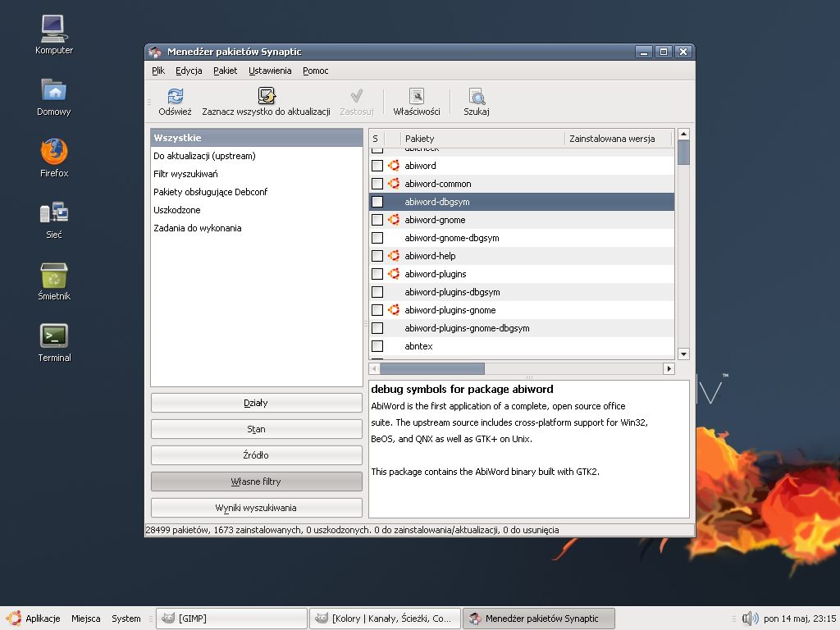Click the scroll up arrow of package list
Viewport: 840px width, 630px height.
683,134
